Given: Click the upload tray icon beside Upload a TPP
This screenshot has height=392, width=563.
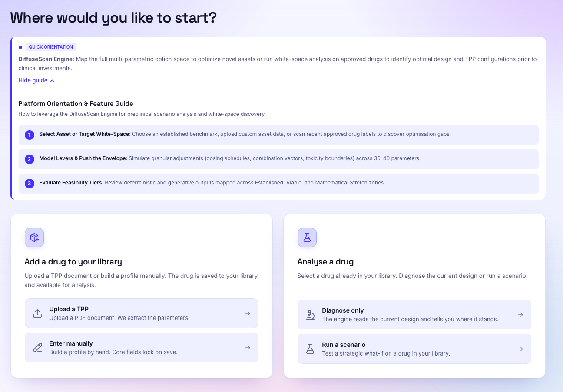Looking at the screenshot, I should [x=37, y=313].
